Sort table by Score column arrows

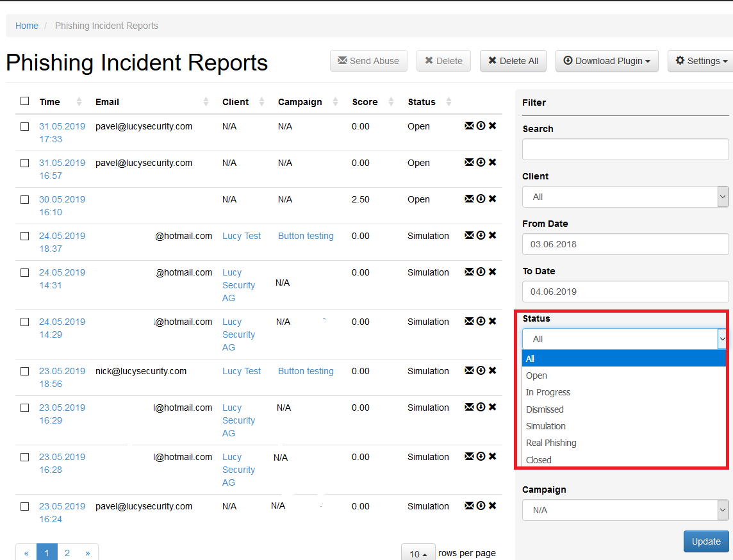[x=391, y=101]
